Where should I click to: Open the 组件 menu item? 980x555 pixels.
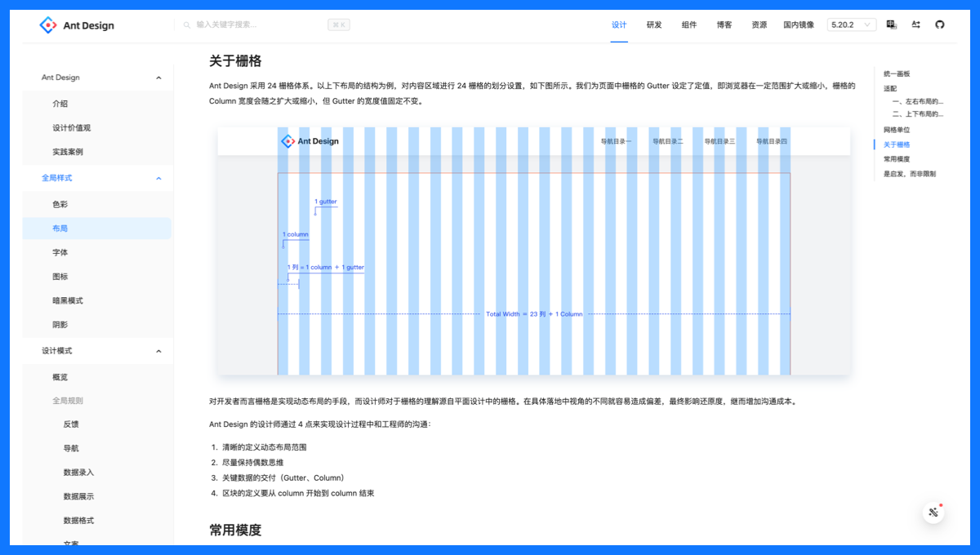689,24
